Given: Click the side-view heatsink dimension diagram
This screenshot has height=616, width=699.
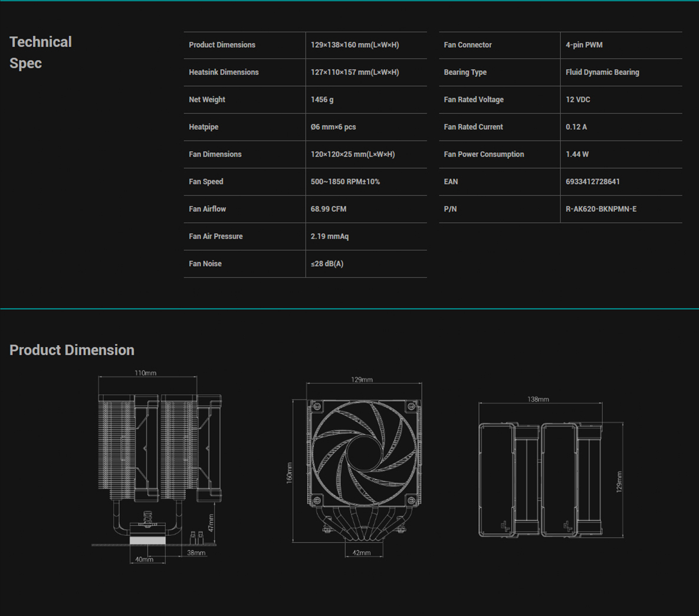Looking at the screenshot, I should tap(156, 467).
